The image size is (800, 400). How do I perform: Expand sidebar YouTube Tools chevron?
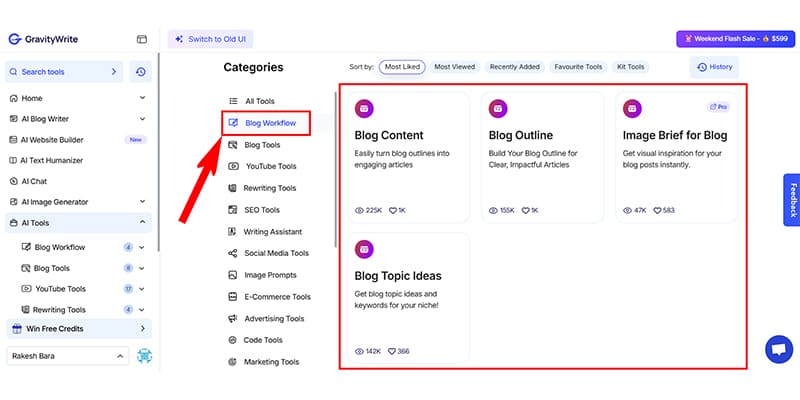[x=141, y=289]
